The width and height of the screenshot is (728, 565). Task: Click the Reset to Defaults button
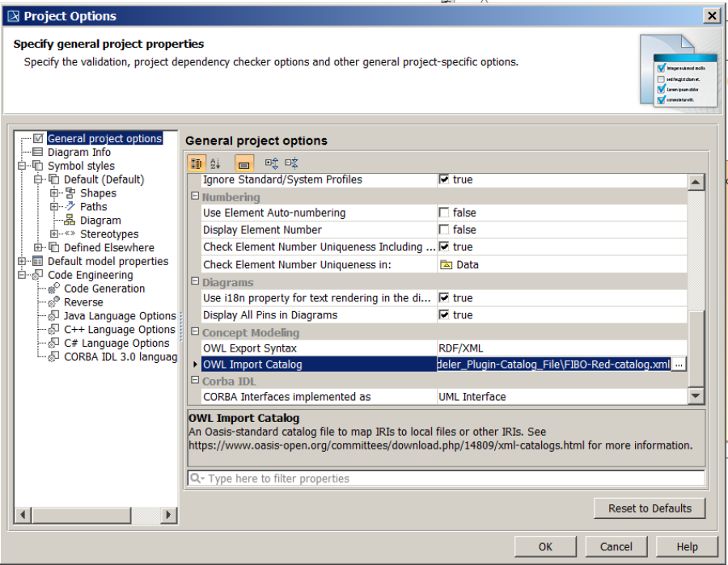click(x=650, y=508)
